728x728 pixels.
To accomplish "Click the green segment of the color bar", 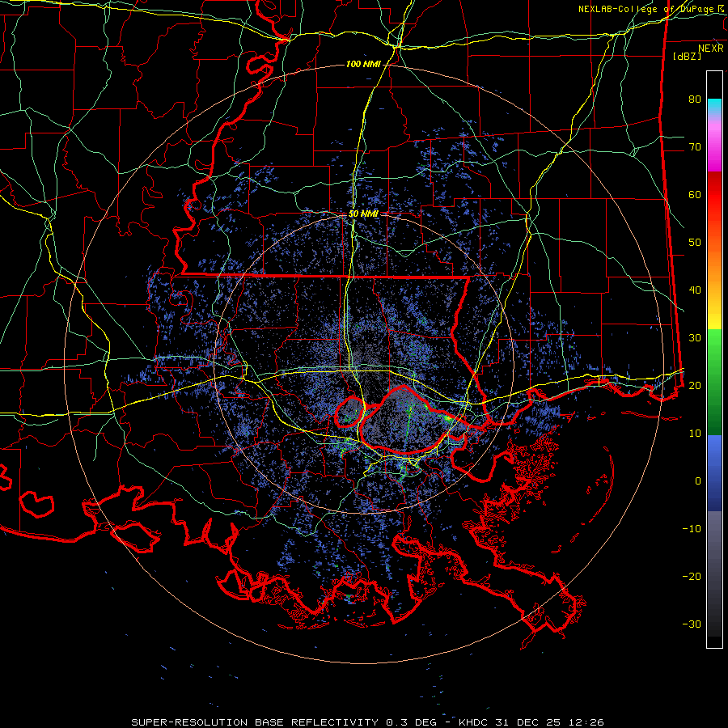I will pyautogui.click(x=714, y=382).
